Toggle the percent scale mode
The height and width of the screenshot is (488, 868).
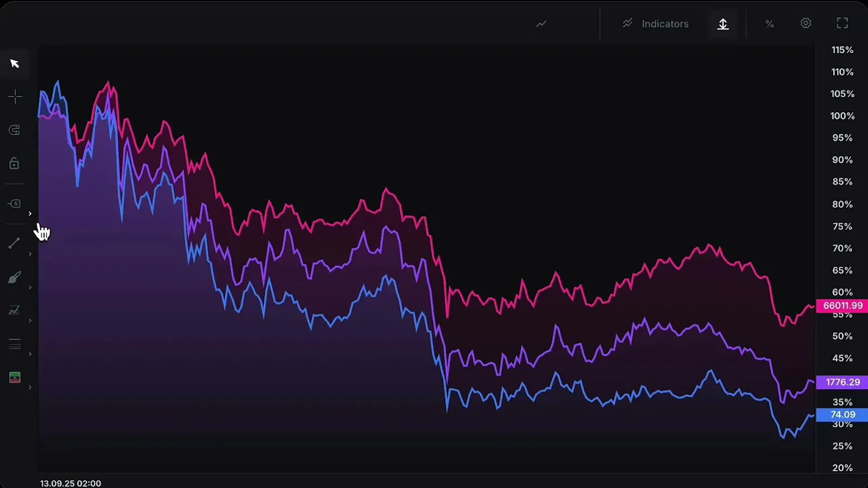769,24
